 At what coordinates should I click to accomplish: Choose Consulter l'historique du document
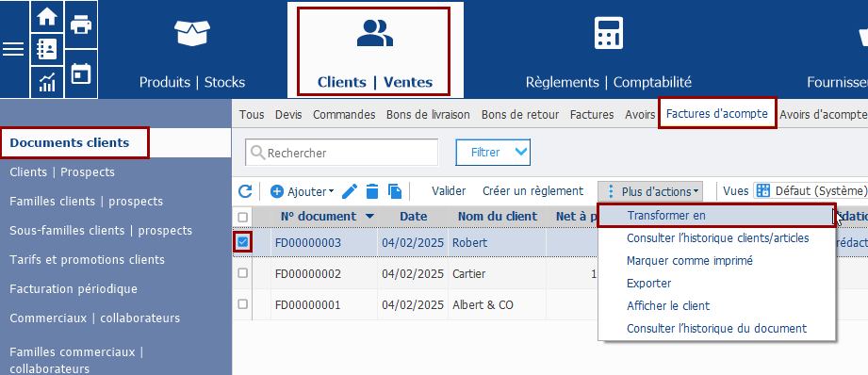coord(717,329)
